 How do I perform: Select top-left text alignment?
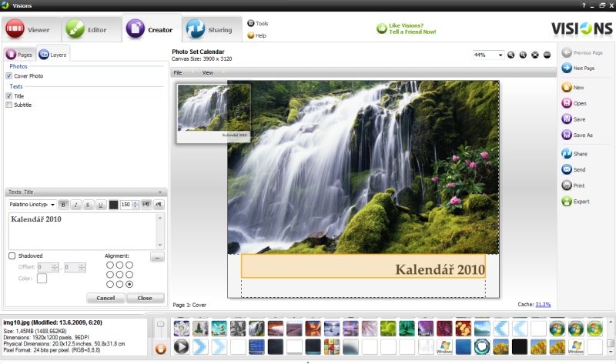[x=110, y=265]
